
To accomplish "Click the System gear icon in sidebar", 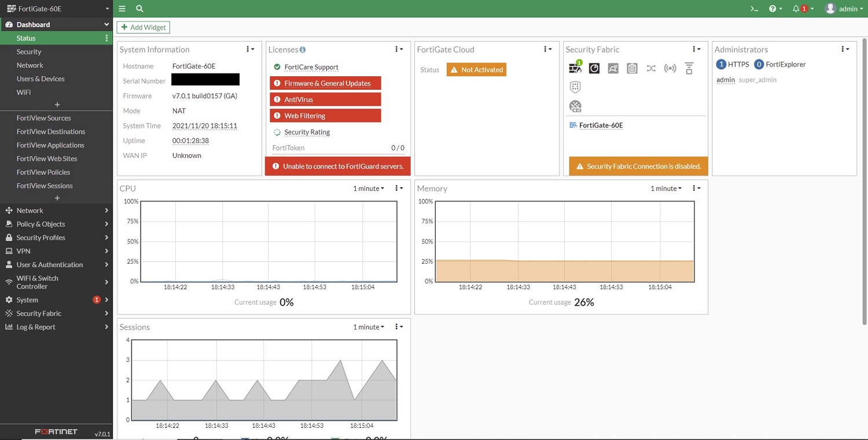I will pyautogui.click(x=9, y=300).
